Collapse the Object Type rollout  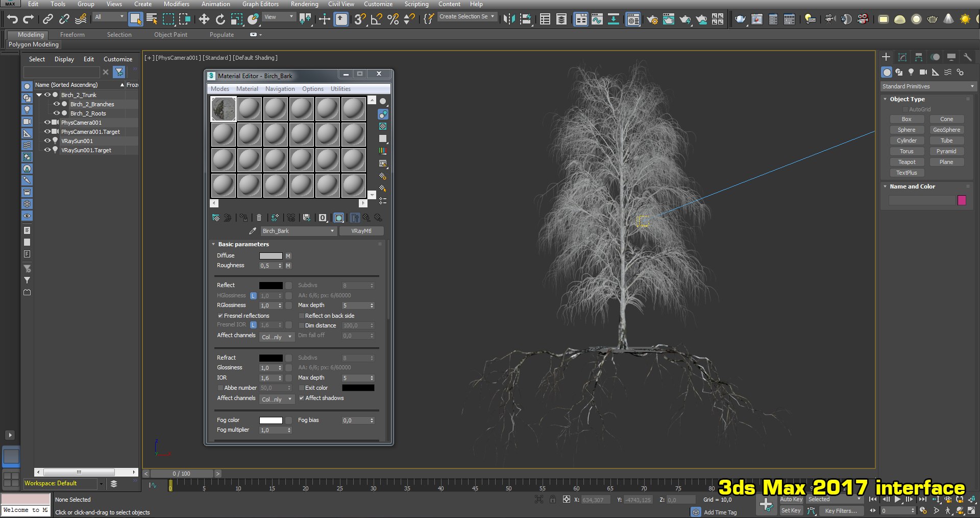pyautogui.click(x=885, y=99)
